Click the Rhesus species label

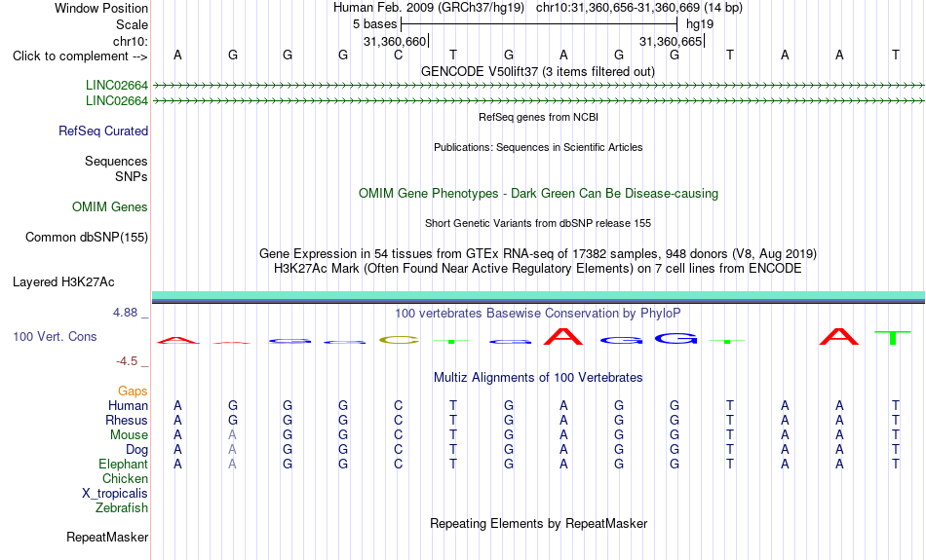tap(127, 421)
